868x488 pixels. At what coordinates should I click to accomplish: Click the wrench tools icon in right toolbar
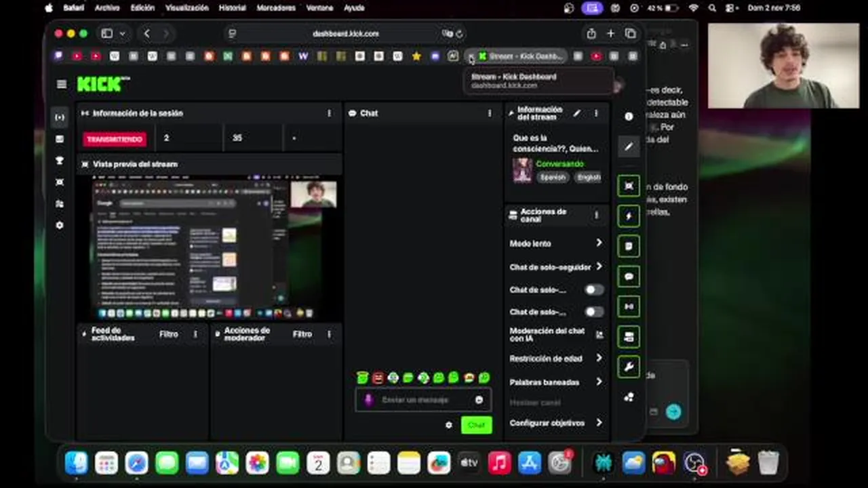(629, 367)
